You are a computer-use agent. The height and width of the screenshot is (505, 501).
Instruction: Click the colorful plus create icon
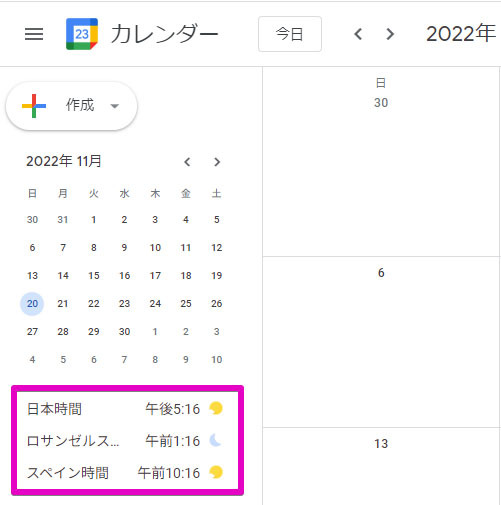click(34, 106)
